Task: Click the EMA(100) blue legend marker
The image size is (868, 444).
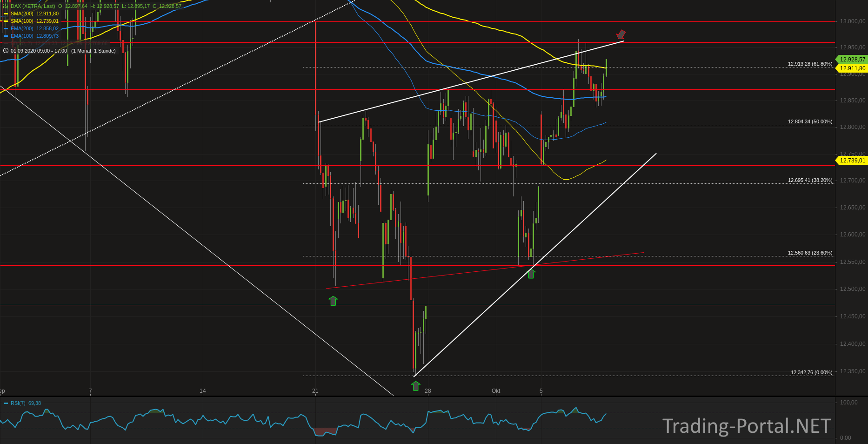Action: [x=6, y=36]
